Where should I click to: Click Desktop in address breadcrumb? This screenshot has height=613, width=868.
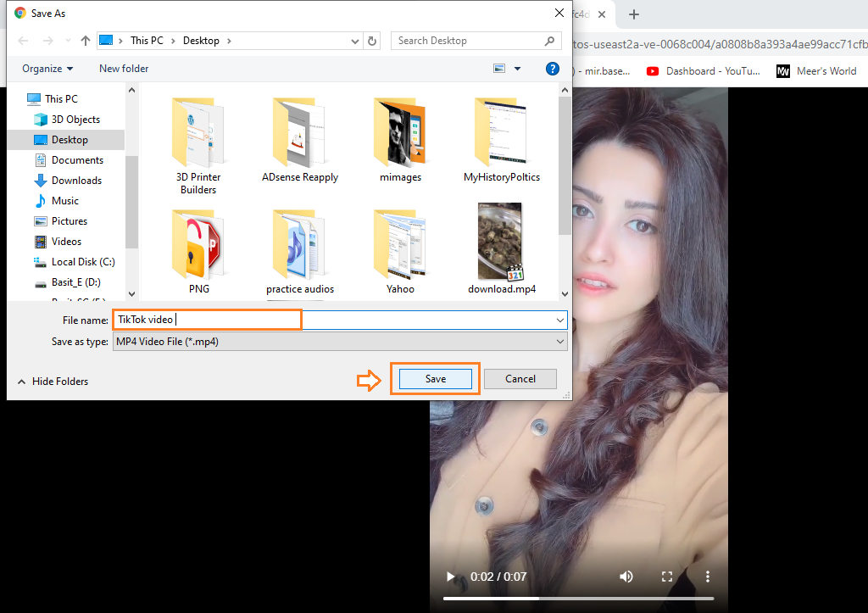pos(201,41)
